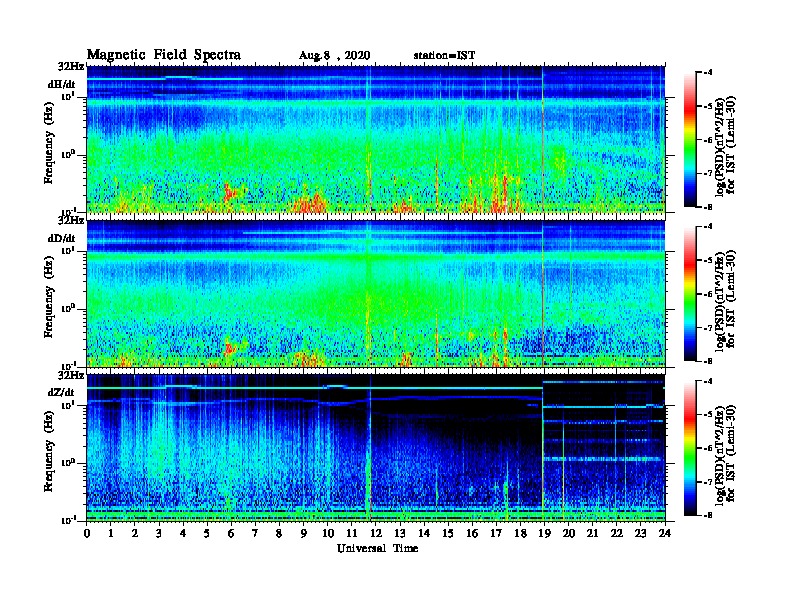Click hour 17 on the time axis
Viewport: 792px width, 612px height.
(x=497, y=534)
